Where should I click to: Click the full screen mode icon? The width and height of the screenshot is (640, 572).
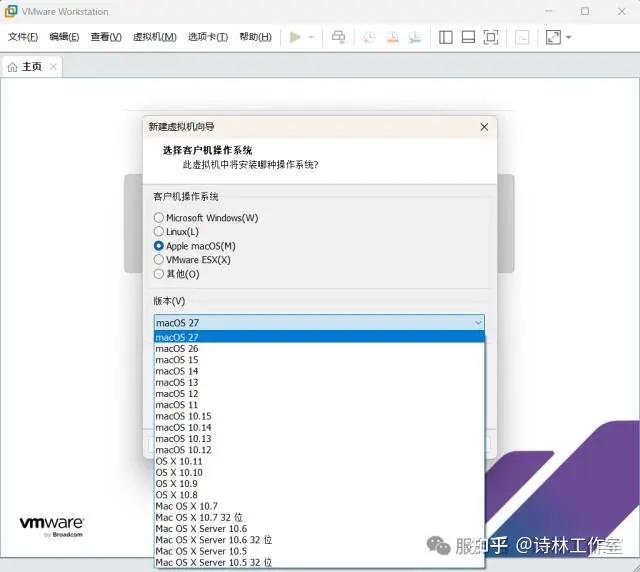pyautogui.click(x=491, y=37)
